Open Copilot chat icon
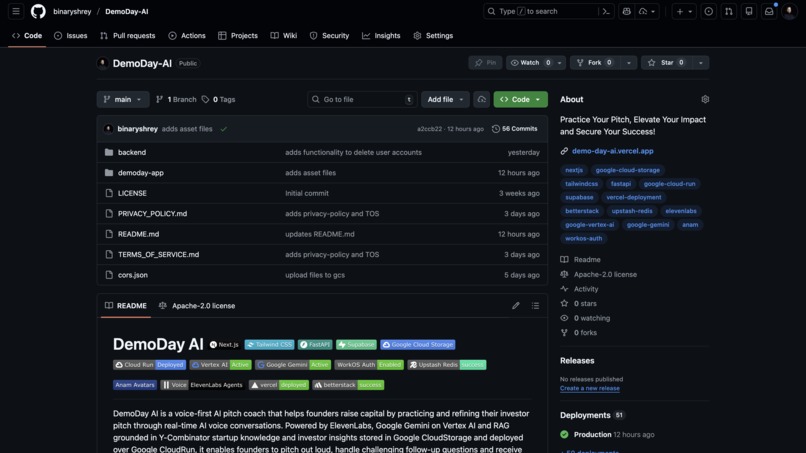The width and height of the screenshot is (806, 453). coord(626,11)
